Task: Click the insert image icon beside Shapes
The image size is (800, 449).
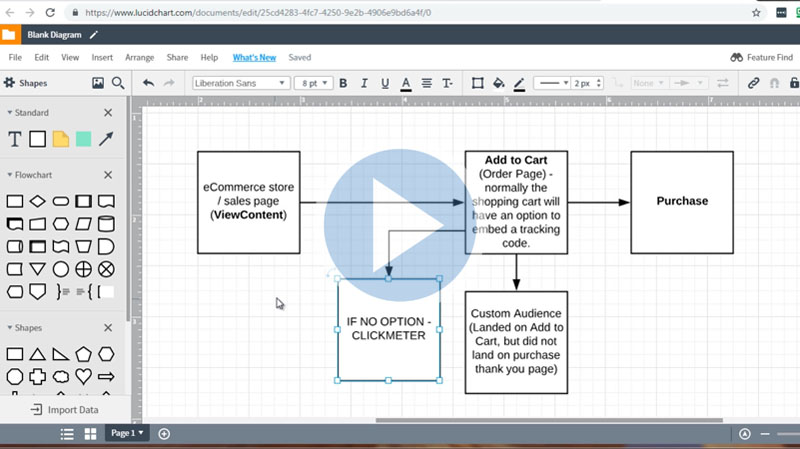Action: coord(98,83)
